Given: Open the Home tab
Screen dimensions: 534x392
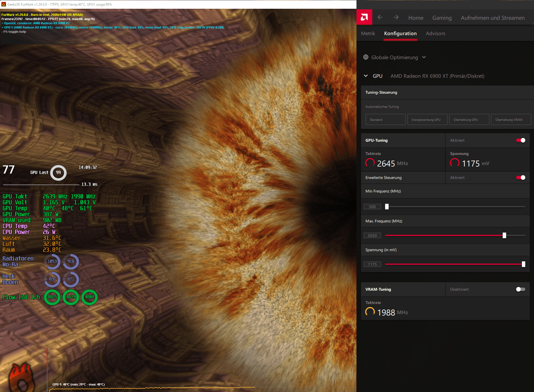Looking at the screenshot, I should [x=416, y=18].
